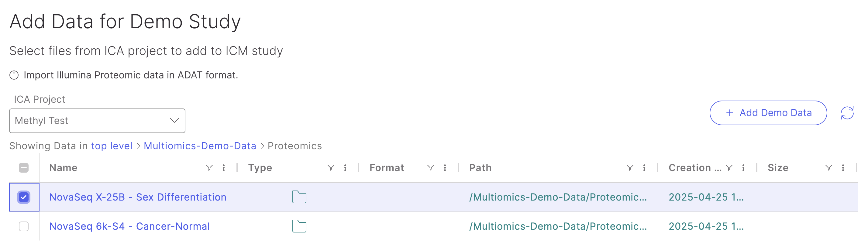868x251 pixels.
Task: Open filter for the Name column
Action: [209, 168]
